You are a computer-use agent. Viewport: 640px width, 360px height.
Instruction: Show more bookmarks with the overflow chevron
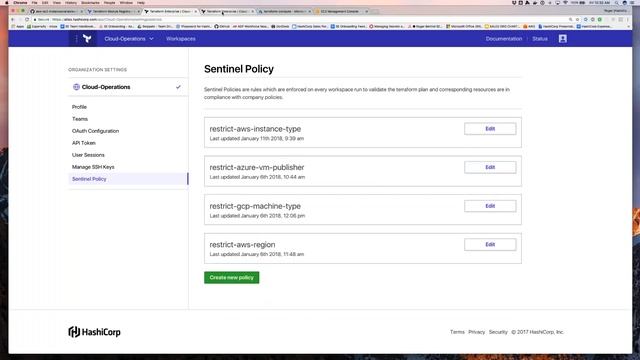(x=629, y=27)
